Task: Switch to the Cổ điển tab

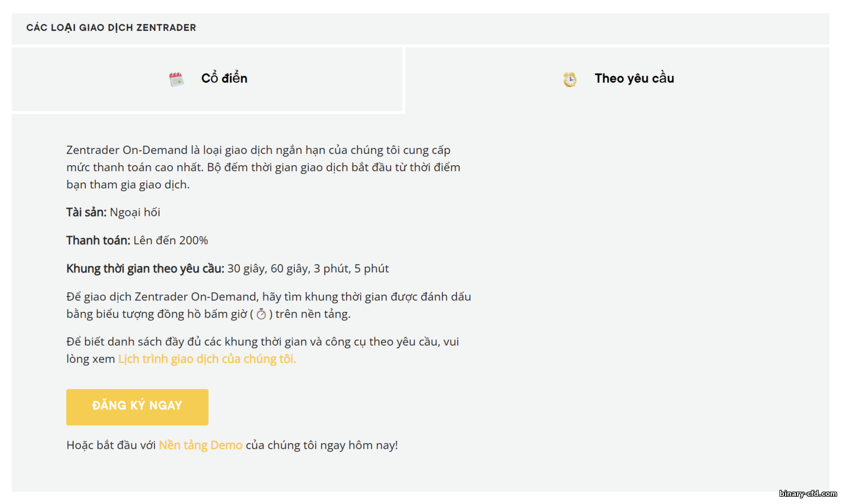Action: pos(207,79)
